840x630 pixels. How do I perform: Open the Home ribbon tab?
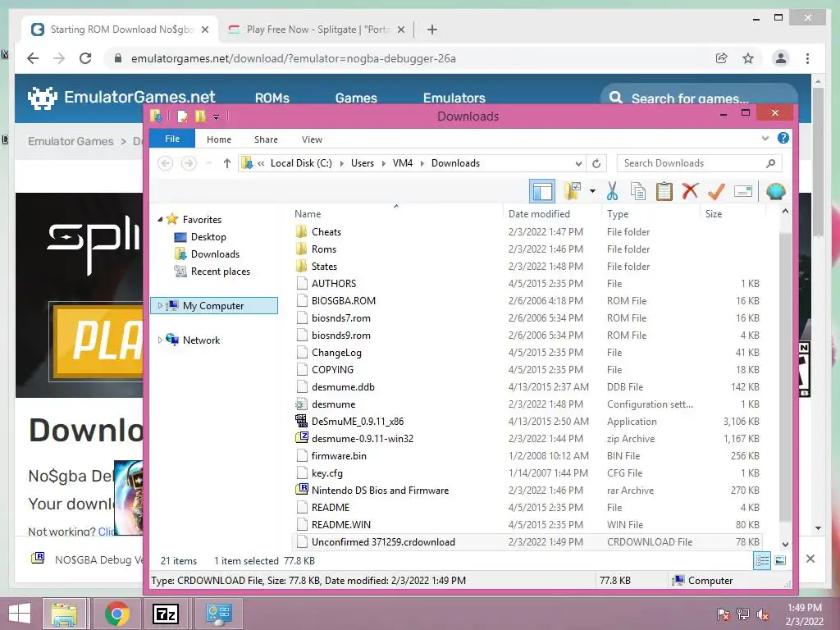click(218, 139)
